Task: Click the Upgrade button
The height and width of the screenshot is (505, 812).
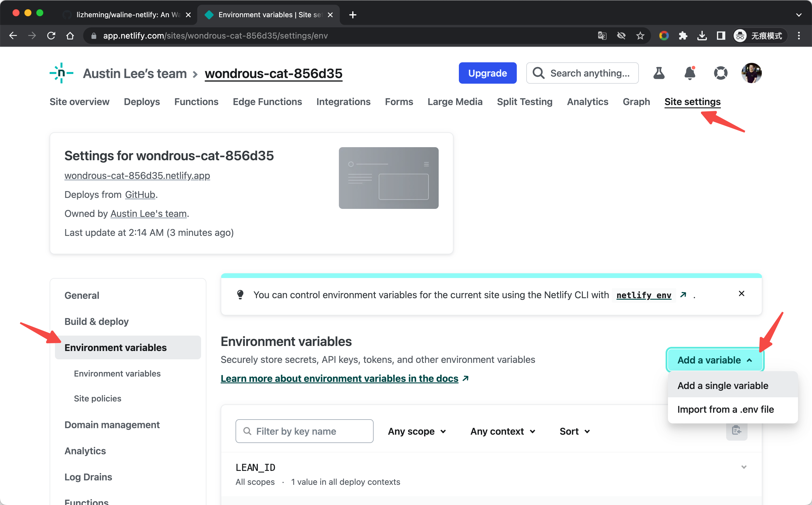Action: tap(487, 73)
